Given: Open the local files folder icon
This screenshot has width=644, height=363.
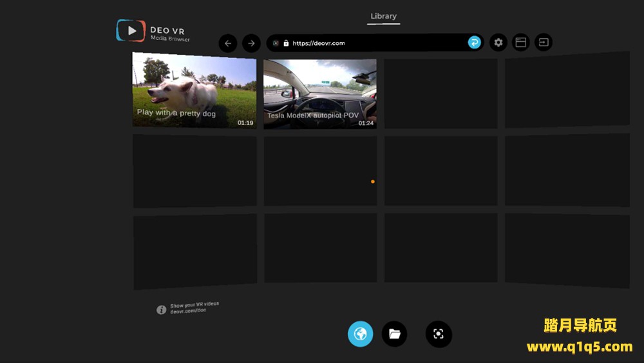Looking at the screenshot, I should (x=394, y=334).
